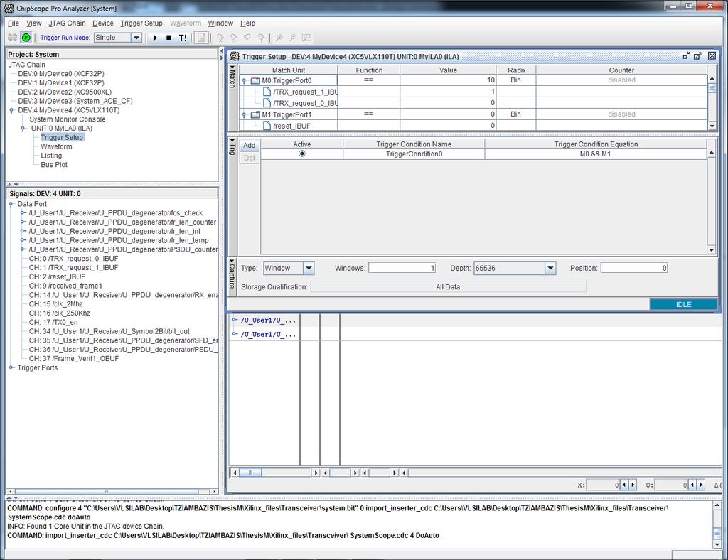Collapse the Trig panel via its side tab
The image size is (728, 560).
tap(232, 146)
